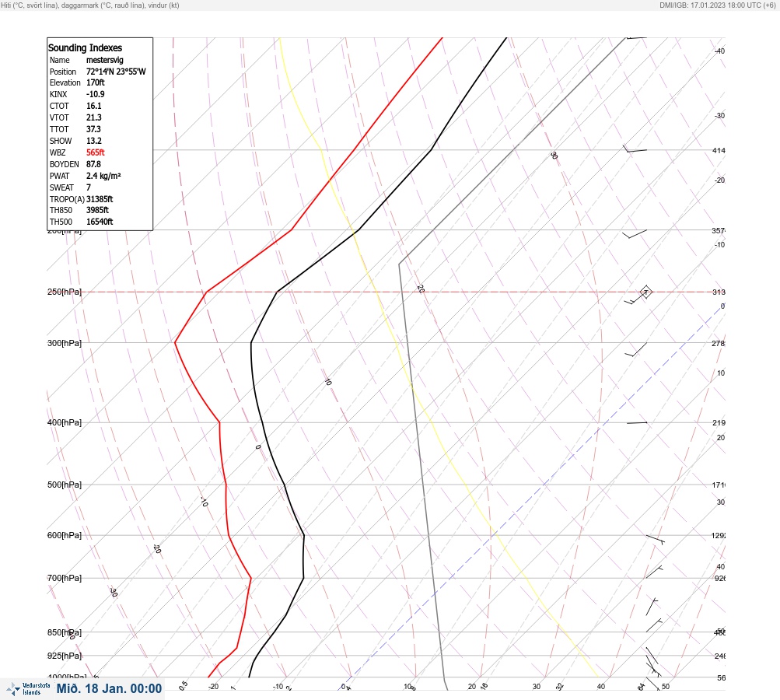Click the BOYDEN value 87.8
Screen dimensions: 780x700
pyautogui.click(x=93, y=164)
